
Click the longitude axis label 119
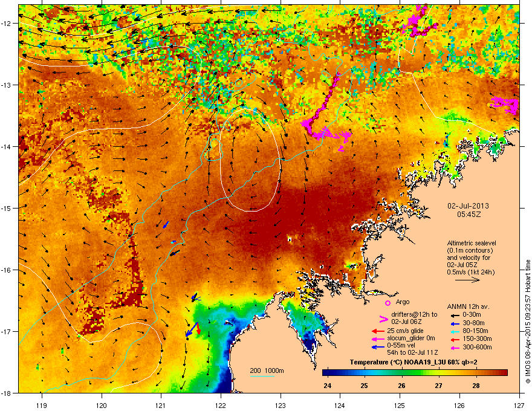point(42,405)
